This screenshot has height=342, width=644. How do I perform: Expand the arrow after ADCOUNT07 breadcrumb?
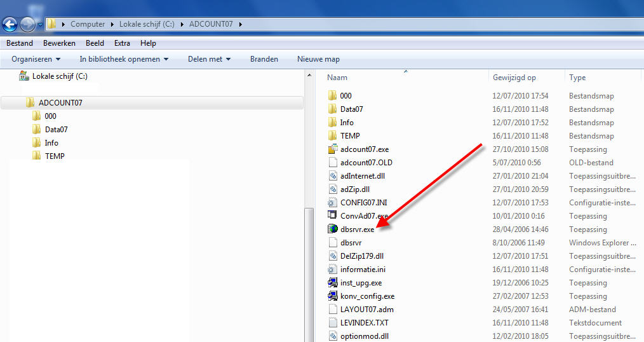click(240, 24)
